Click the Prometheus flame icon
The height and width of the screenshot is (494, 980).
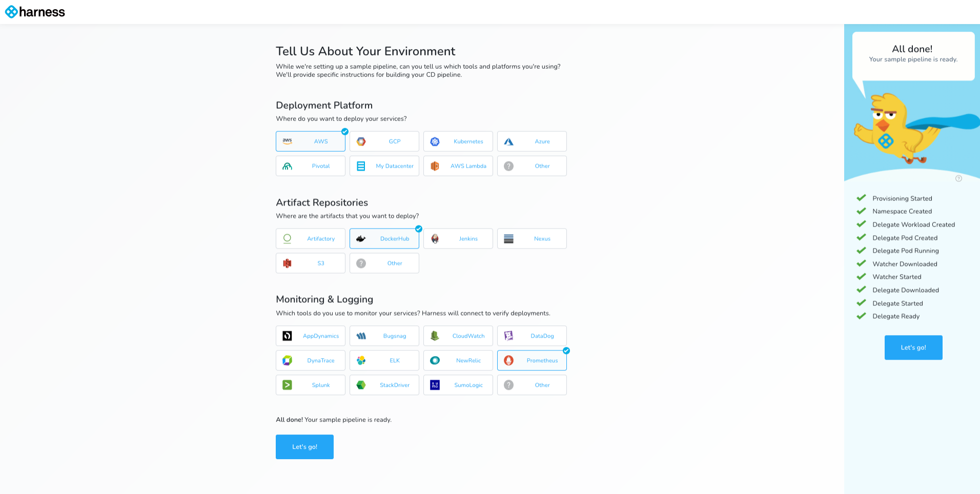(509, 361)
